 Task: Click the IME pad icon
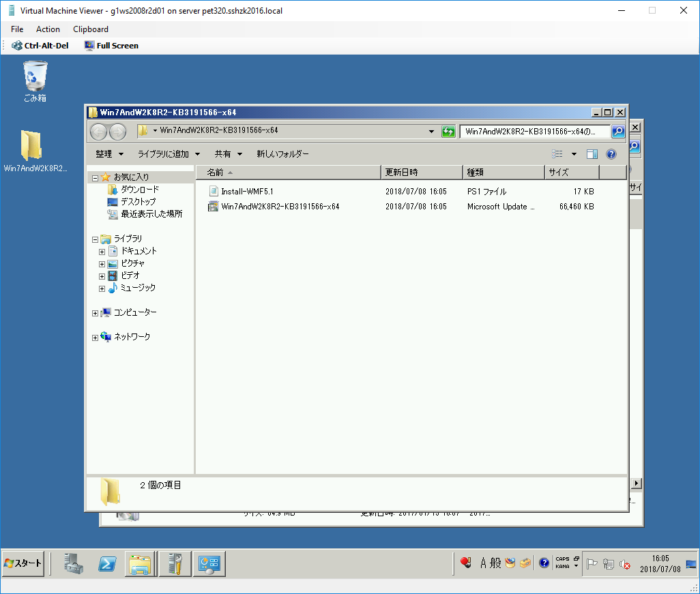point(510,563)
